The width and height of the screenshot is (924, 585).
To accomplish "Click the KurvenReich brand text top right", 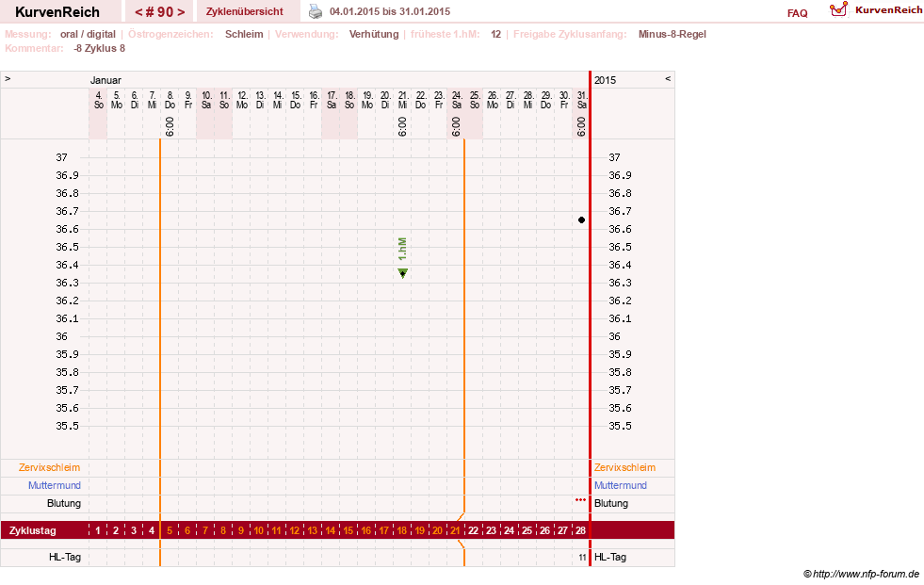I will tap(888, 10).
